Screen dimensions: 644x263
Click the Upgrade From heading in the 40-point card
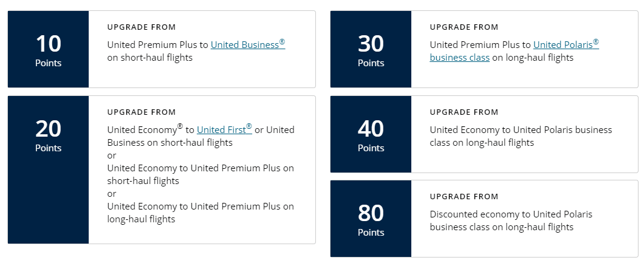[464, 112]
